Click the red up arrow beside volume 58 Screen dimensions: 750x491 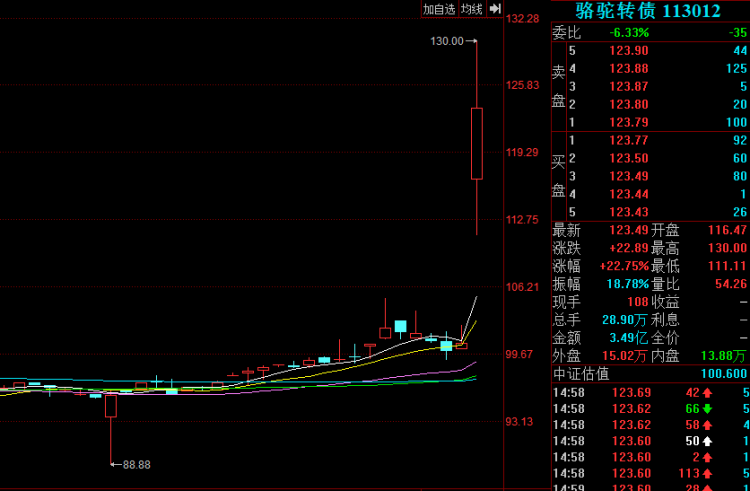click(x=707, y=425)
